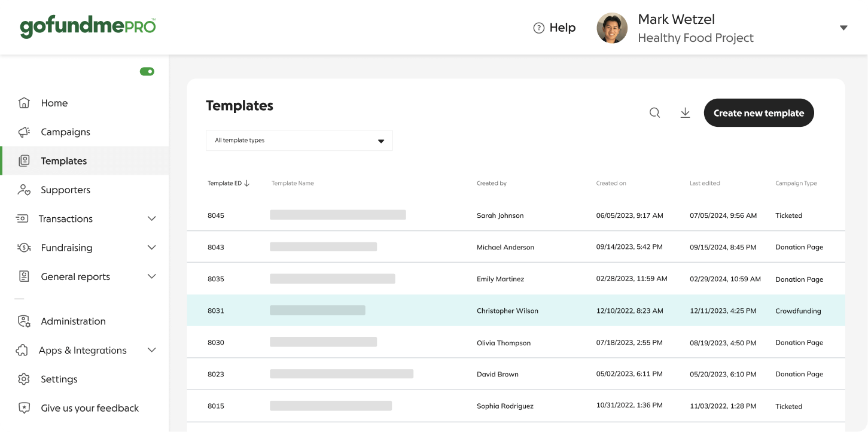Image resolution: width=868 pixels, height=432 pixels.
Task: Click the Fundraising dollar icon
Action: tap(24, 248)
